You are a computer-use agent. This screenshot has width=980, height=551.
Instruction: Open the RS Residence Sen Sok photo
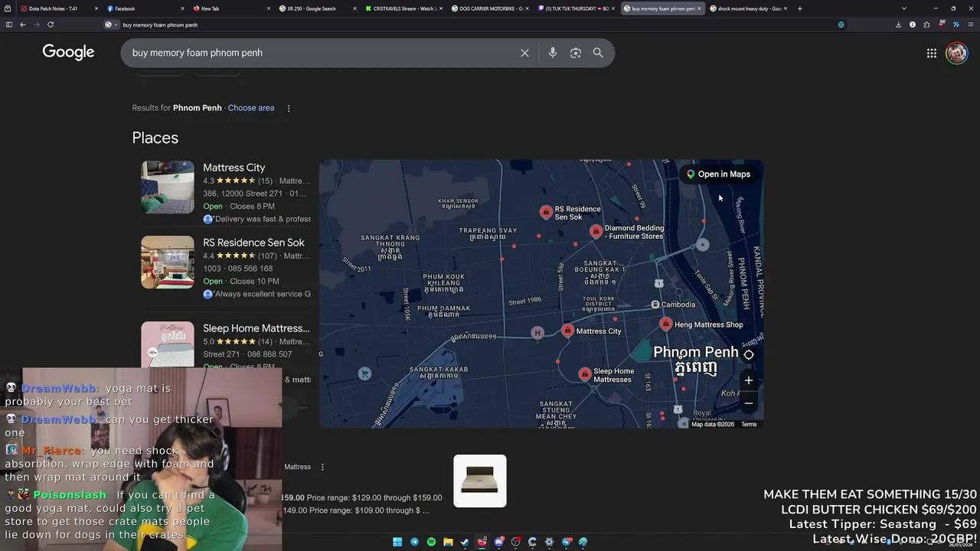coord(168,262)
